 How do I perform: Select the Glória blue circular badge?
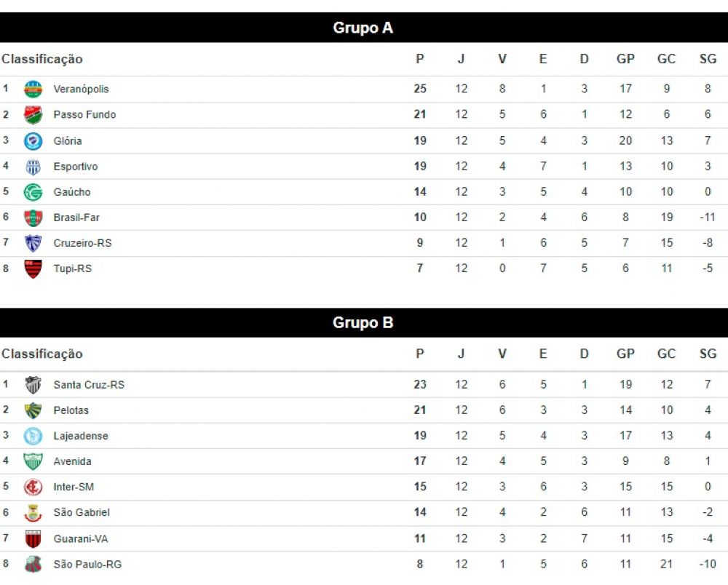33,141
